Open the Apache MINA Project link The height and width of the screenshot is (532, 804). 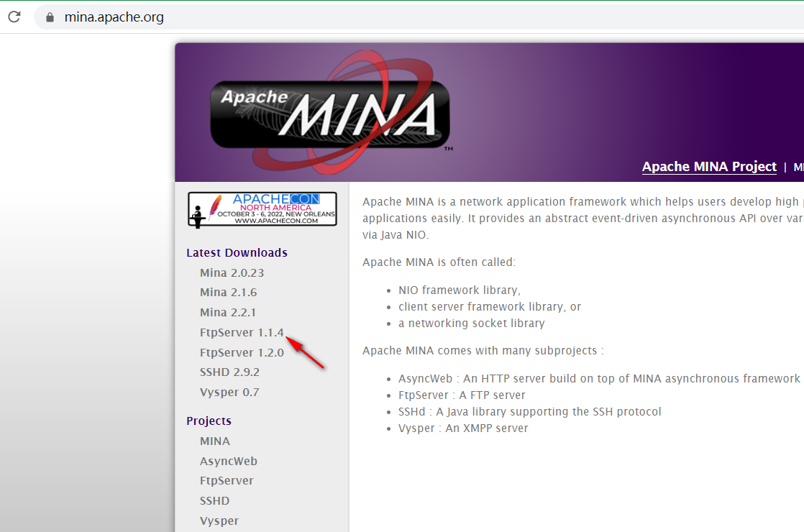click(x=709, y=167)
